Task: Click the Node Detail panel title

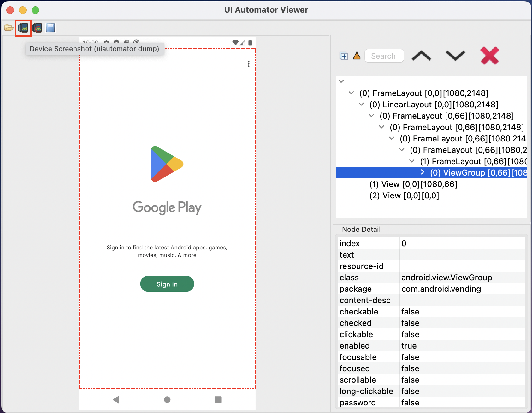Action: point(361,229)
